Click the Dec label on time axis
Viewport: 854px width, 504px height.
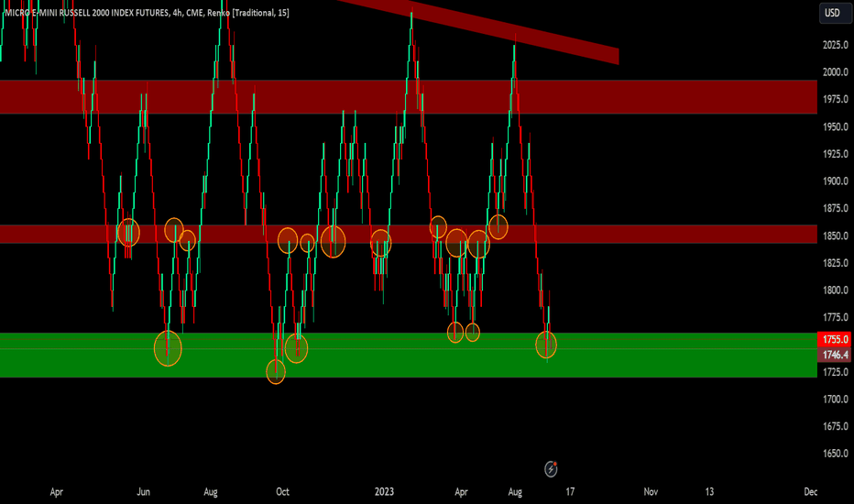810,491
